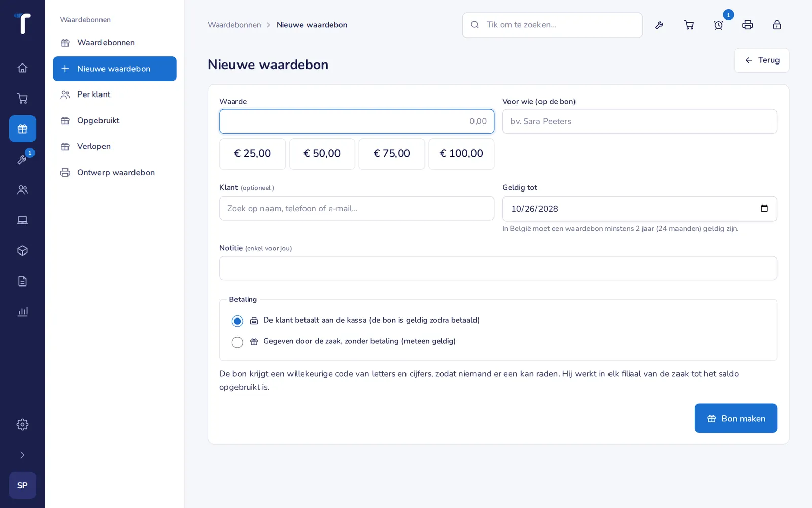
Task: Open the Per klant menu item
Action: pyautogui.click(x=115, y=94)
